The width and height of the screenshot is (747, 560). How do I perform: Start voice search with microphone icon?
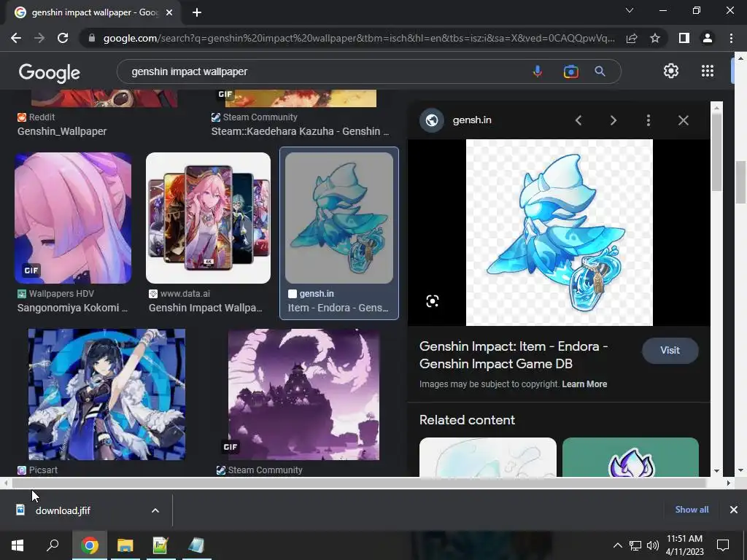coord(538,71)
